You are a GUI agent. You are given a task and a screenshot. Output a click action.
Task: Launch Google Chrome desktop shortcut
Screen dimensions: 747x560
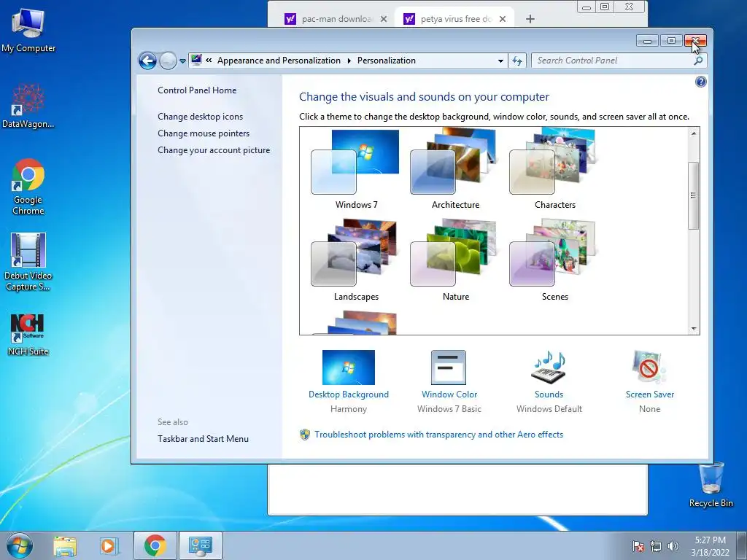tap(28, 187)
